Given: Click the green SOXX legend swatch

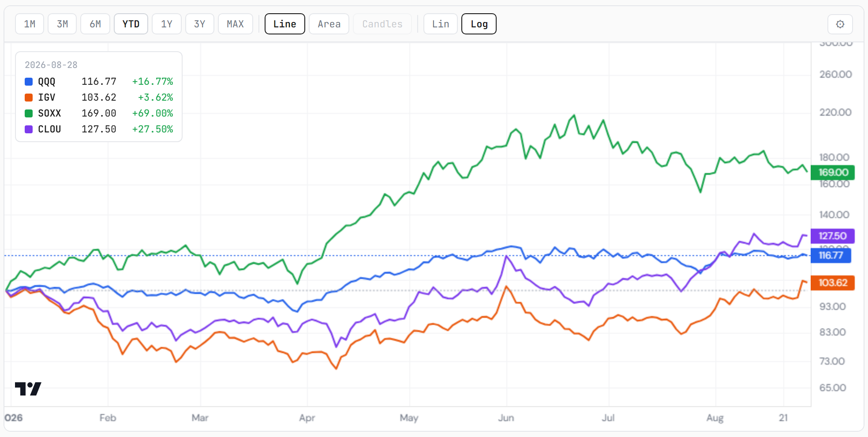Looking at the screenshot, I should coord(29,113).
